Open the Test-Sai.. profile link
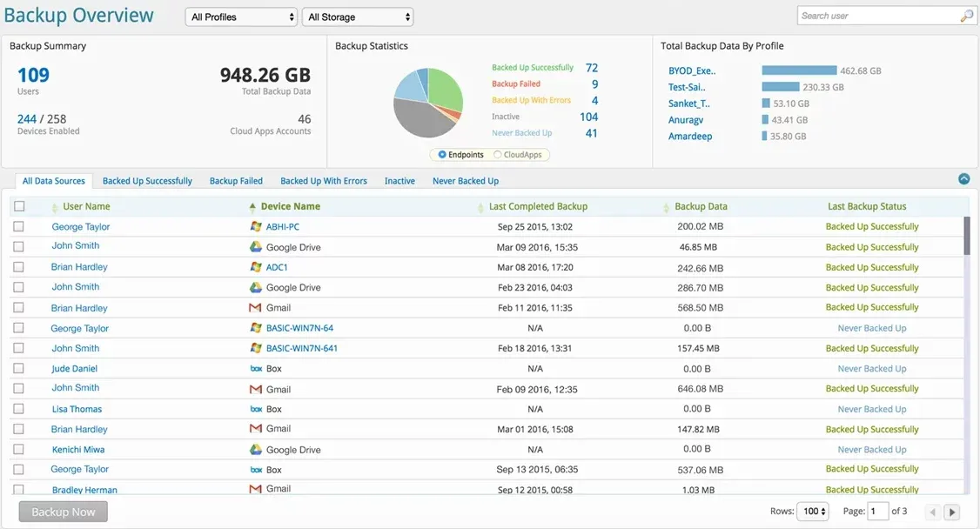Screen dimensions: 980x529 tap(687, 87)
